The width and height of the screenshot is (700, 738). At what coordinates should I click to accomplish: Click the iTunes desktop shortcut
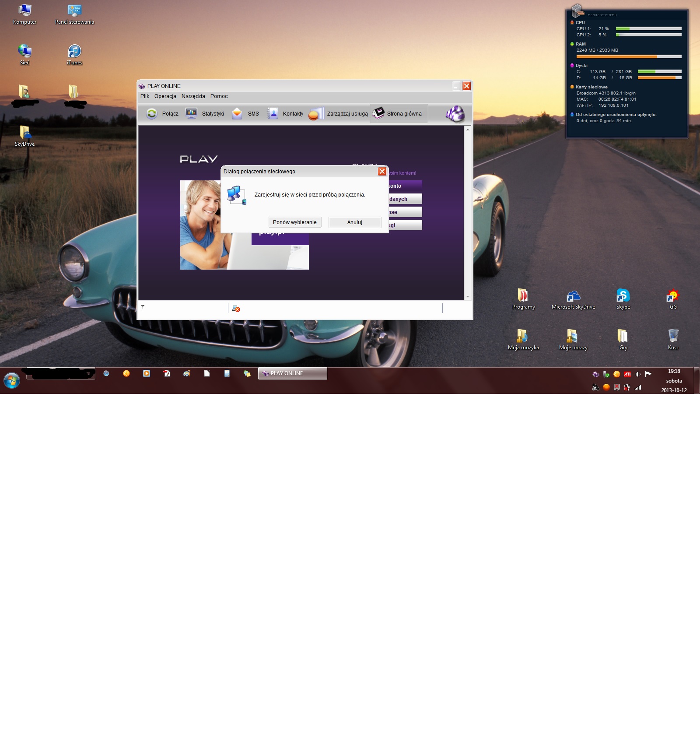[x=74, y=52]
